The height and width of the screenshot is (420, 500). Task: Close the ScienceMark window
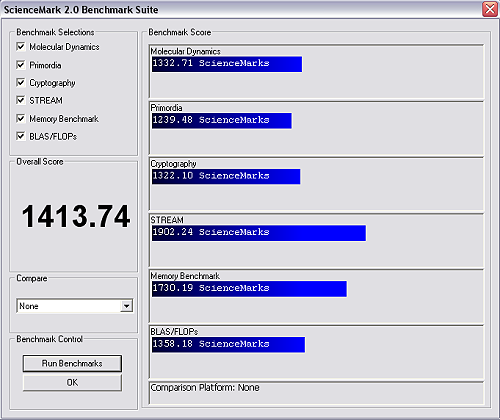(x=490, y=9)
